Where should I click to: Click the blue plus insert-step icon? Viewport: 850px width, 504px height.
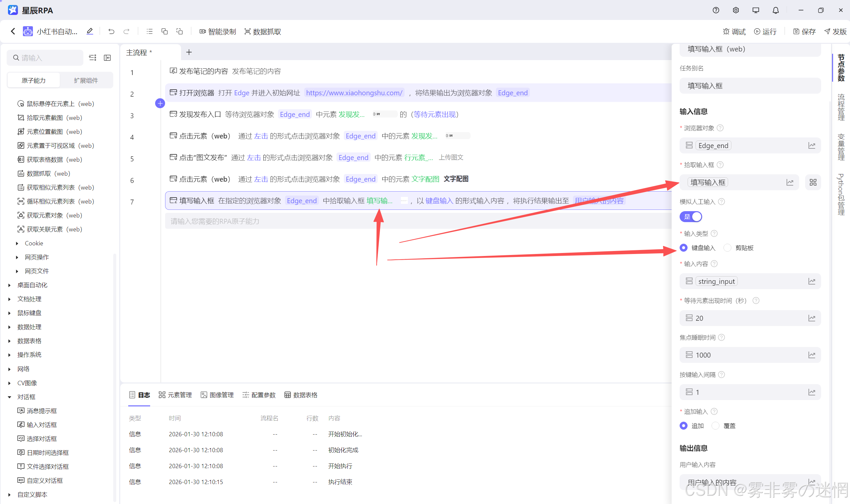160,103
